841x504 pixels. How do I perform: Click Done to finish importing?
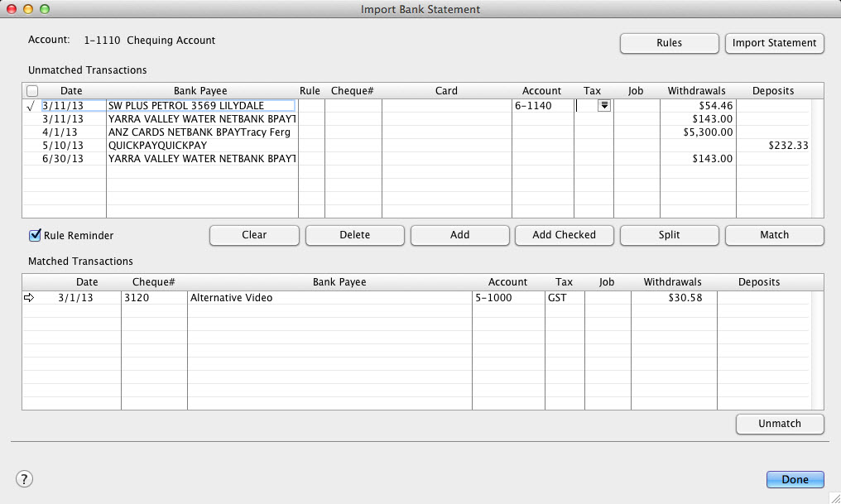[795, 480]
